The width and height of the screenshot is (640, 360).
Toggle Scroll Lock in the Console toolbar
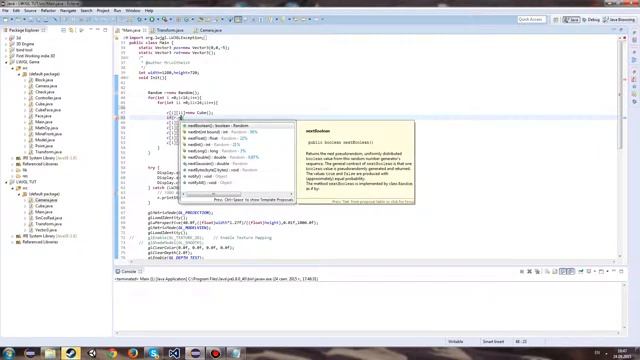(555, 271)
